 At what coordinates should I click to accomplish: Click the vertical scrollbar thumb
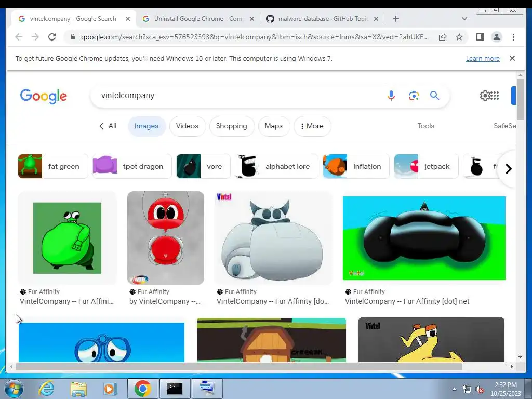520,99
